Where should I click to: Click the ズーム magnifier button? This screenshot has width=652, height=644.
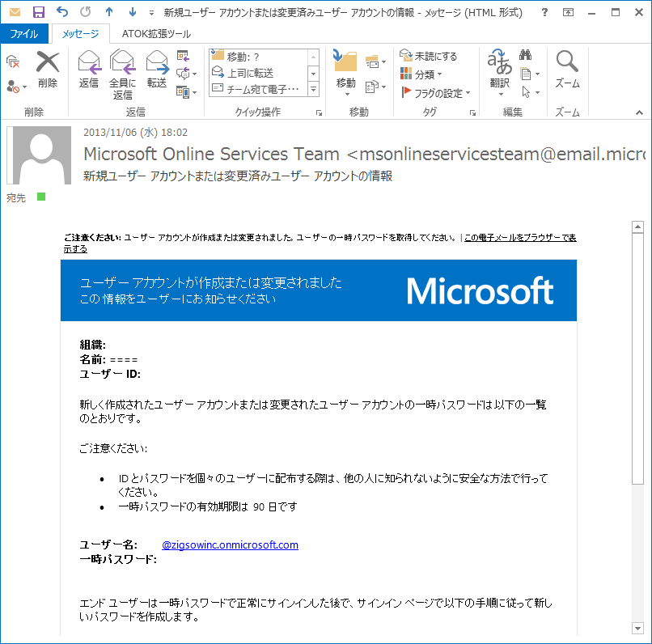pos(567,70)
